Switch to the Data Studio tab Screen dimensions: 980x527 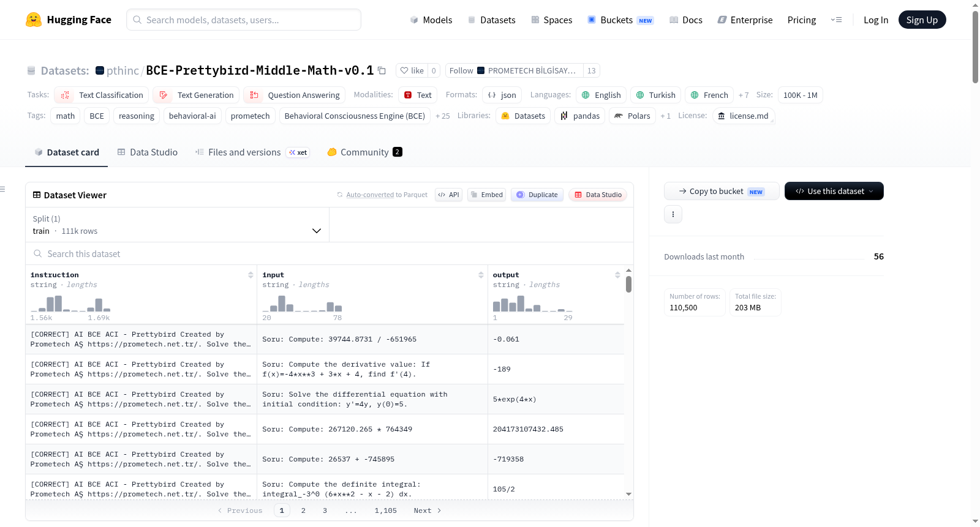click(147, 152)
